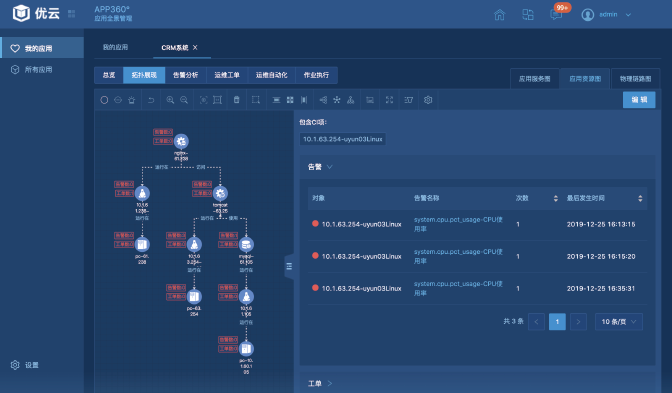Image resolution: width=672 pixels, height=393 pixels.
Task: Open the 运维工单 tab
Action: pos(227,75)
